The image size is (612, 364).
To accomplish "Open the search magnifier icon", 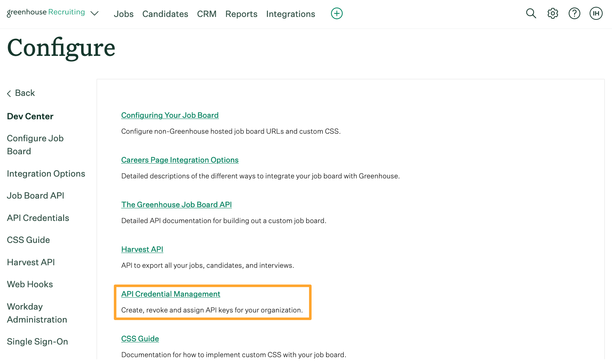I will click(531, 14).
